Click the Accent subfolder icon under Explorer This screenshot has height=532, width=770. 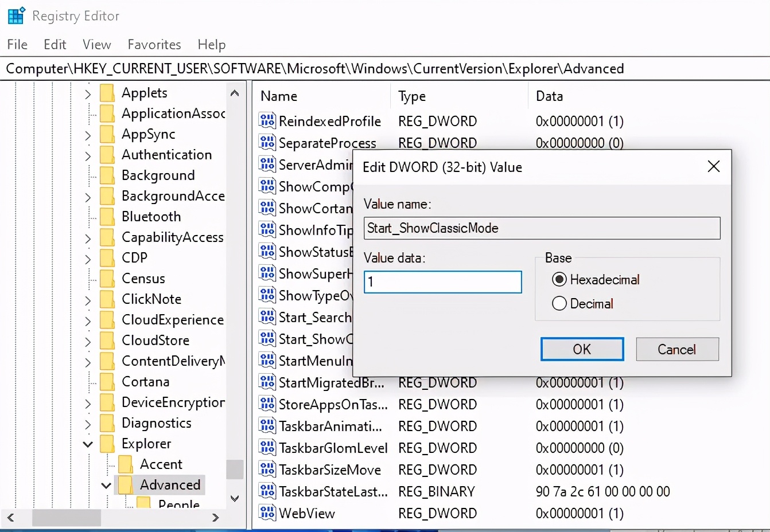(x=126, y=464)
